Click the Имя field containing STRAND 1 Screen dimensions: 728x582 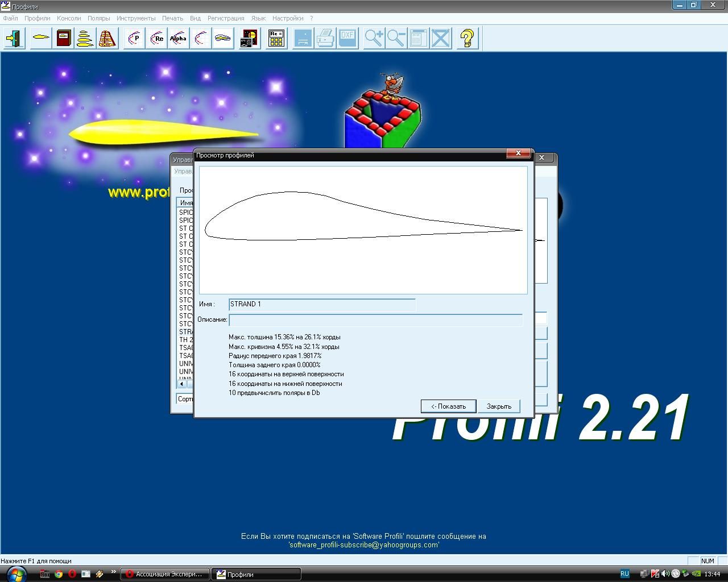pyautogui.click(x=322, y=305)
